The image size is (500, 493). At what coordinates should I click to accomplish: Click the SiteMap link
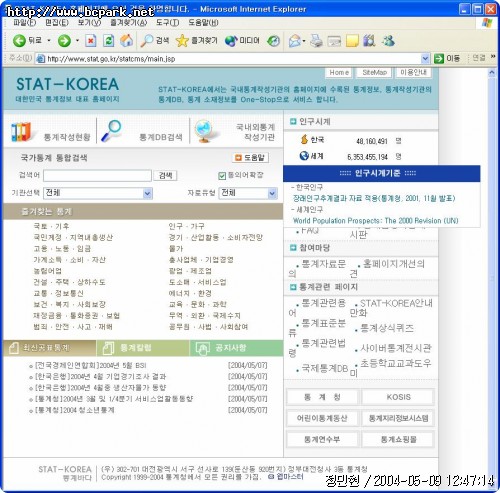[x=374, y=72]
